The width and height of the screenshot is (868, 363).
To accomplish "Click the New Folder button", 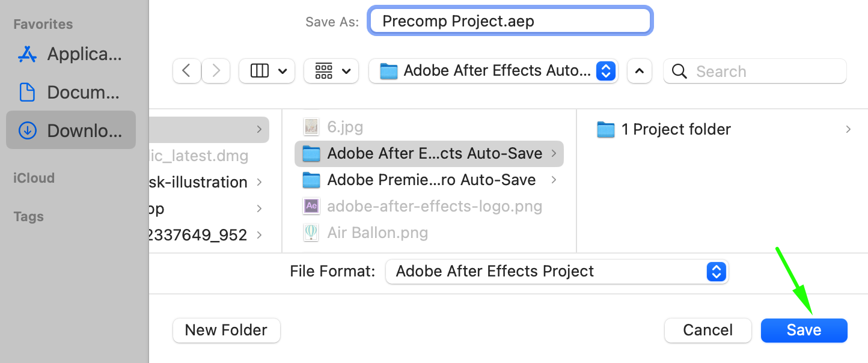I will click(226, 330).
